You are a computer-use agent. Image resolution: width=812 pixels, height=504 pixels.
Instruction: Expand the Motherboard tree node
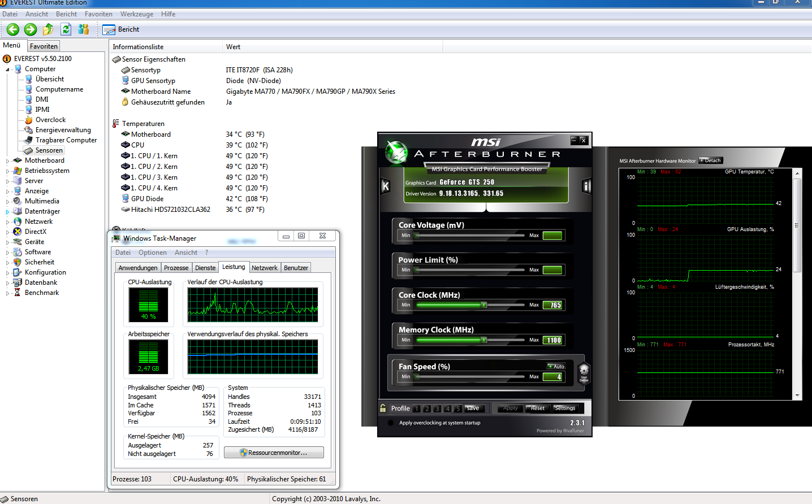coord(8,161)
